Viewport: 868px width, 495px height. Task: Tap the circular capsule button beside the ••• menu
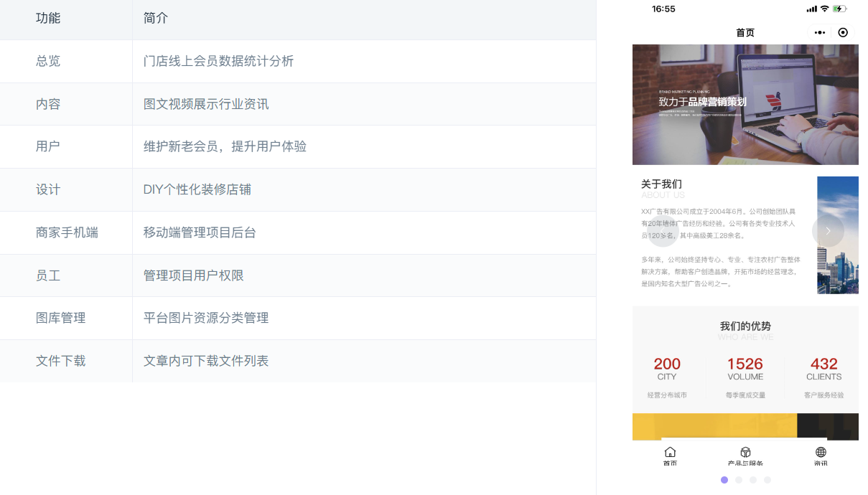tap(844, 32)
